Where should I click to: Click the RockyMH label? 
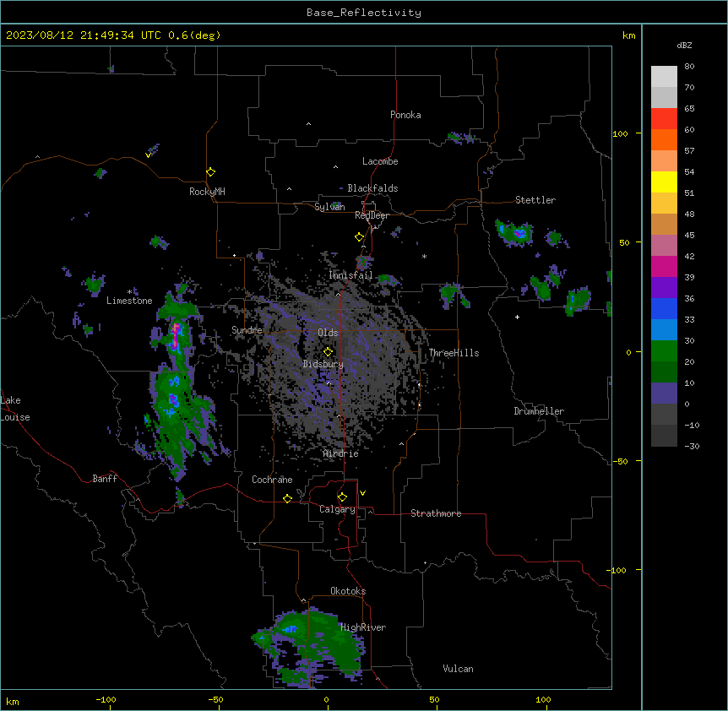click(207, 192)
